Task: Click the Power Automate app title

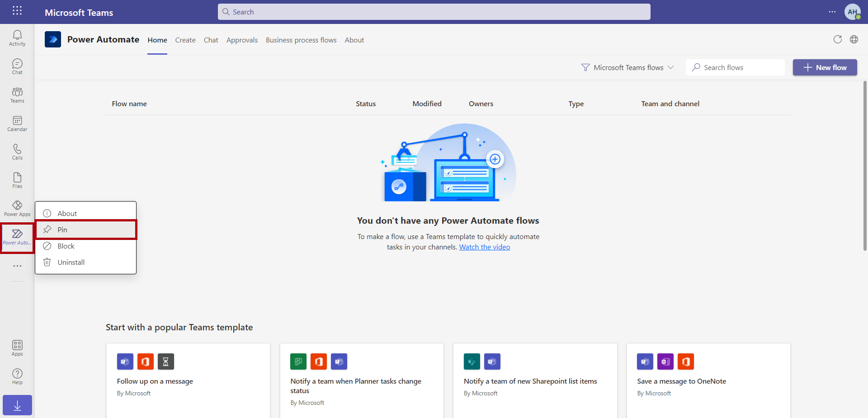Action: pos(103,39)
